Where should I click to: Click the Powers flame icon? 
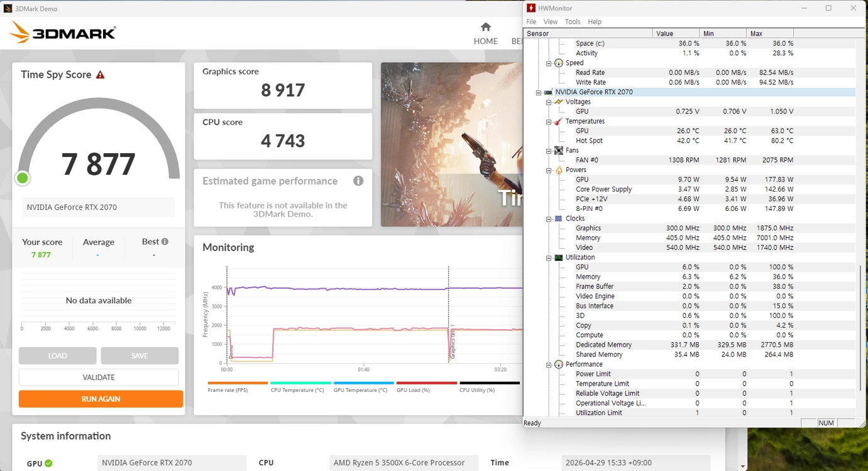558,170
